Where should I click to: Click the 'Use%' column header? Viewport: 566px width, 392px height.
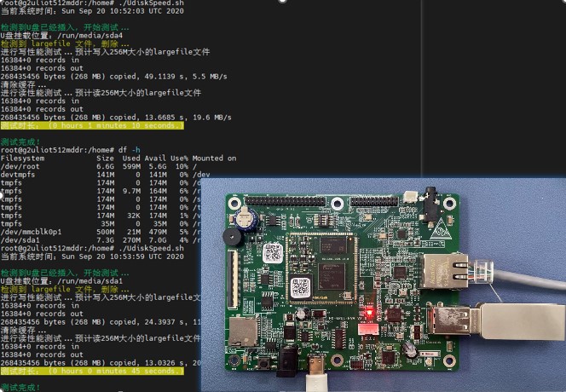coord(179,159)
